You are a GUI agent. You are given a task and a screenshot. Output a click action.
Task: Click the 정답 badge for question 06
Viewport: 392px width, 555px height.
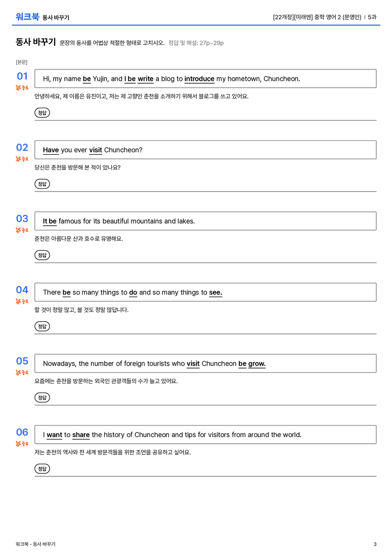click(42, 469)
